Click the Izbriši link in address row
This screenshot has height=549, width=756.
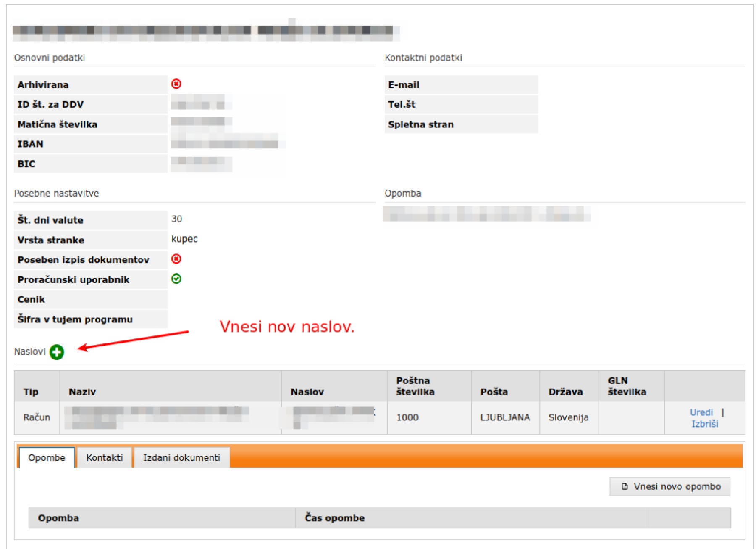click(x=704, y=424)
